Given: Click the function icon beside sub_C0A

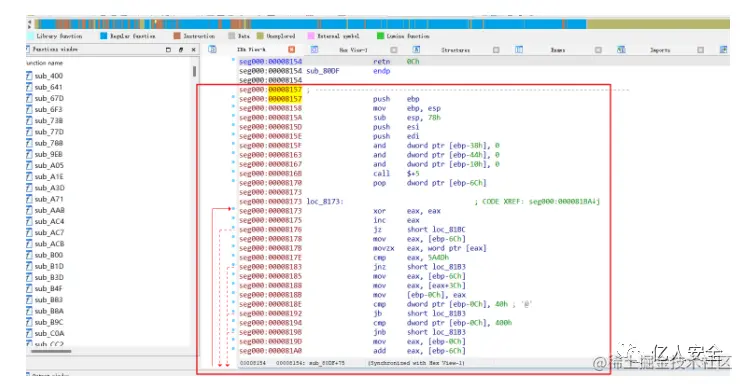Looking at the screenshot, I should tap(29, 333).
